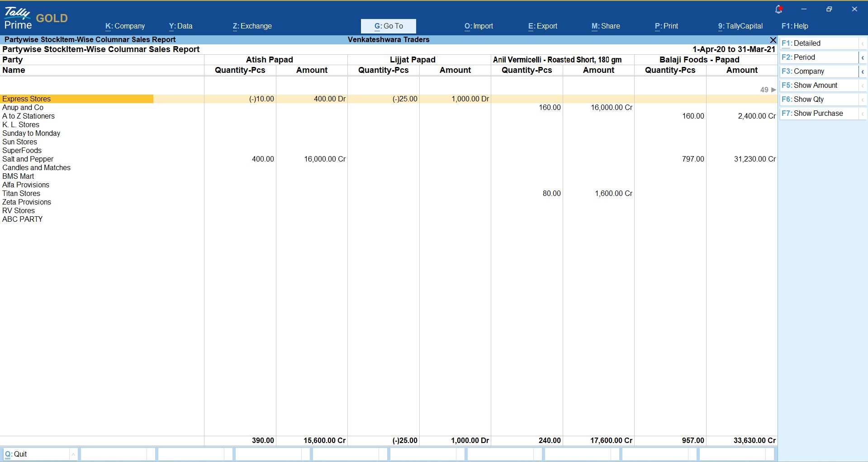
Task: Open the E: Export menu
Action: (x=542, y=26)
